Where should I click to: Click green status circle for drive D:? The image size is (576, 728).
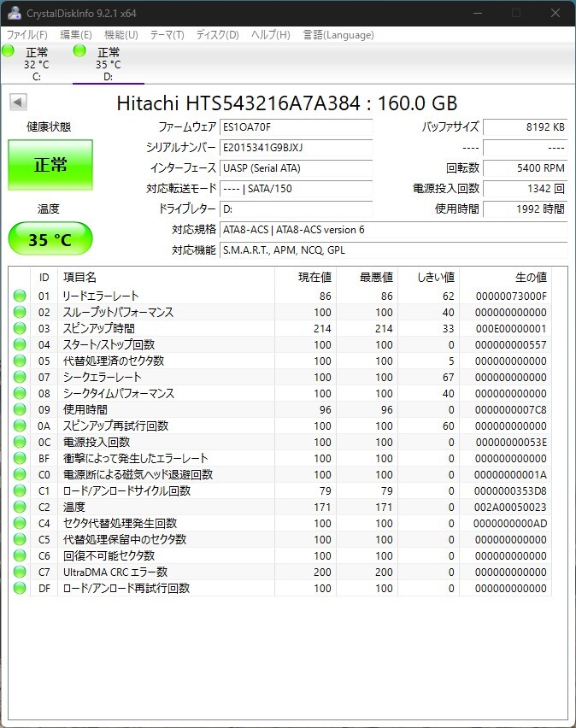79,50
